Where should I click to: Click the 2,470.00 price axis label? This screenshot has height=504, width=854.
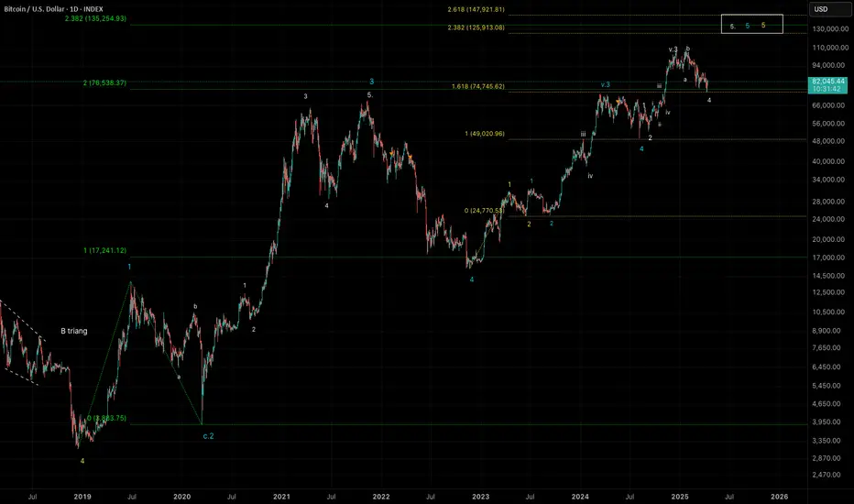(x=828, y=475)
